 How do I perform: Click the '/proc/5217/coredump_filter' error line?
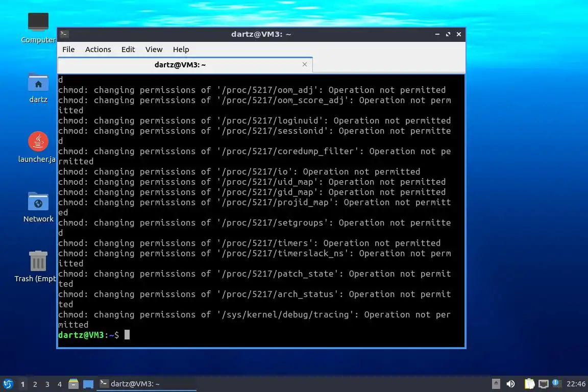255,156
